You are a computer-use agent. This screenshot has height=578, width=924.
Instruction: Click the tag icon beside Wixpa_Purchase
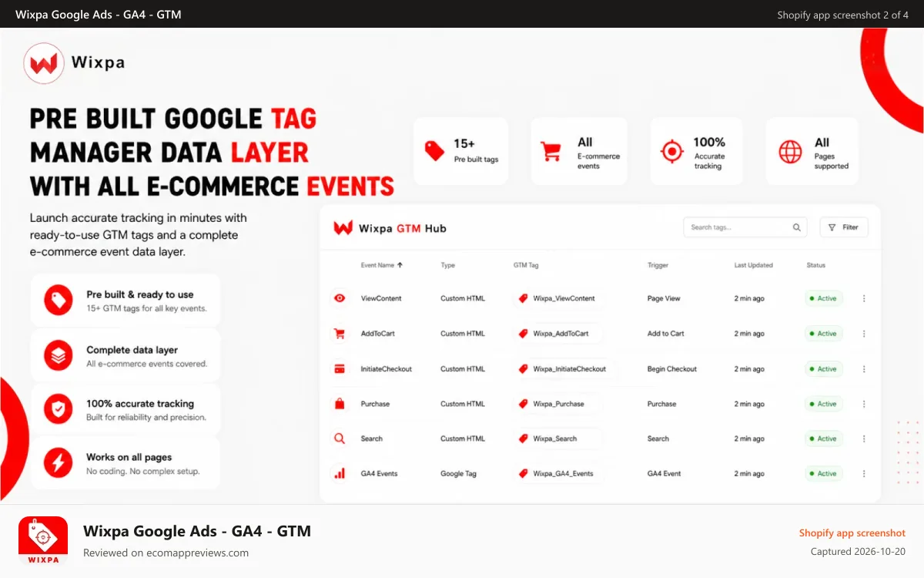(x=524, y=404)
